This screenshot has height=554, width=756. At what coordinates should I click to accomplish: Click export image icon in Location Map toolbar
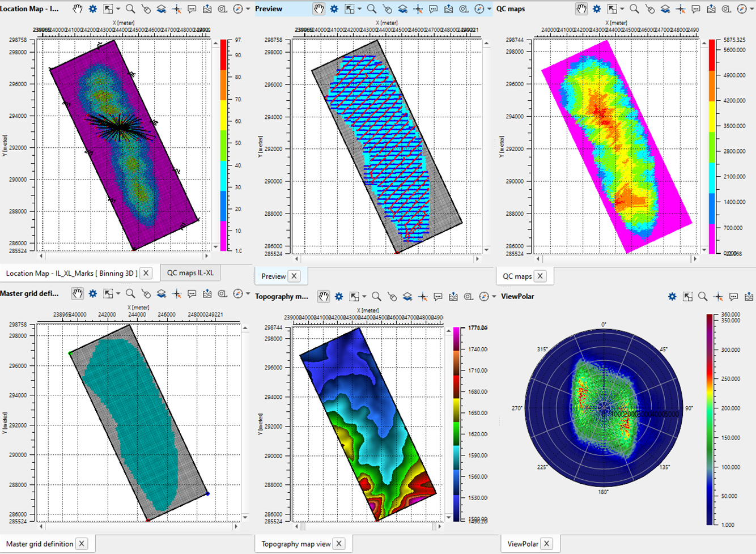(207, 9)
